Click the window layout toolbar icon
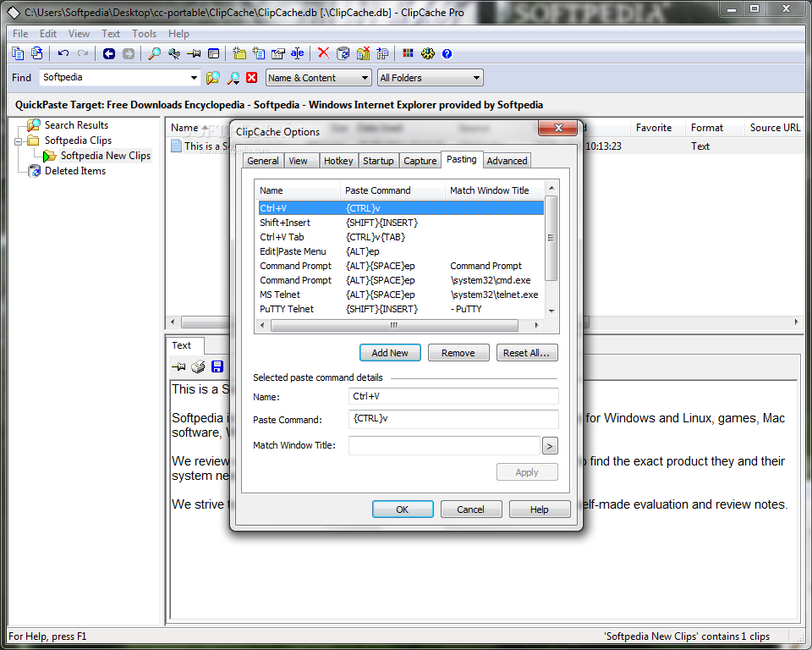This screenshot has width=812, height=650. click(x=213, y=53)
